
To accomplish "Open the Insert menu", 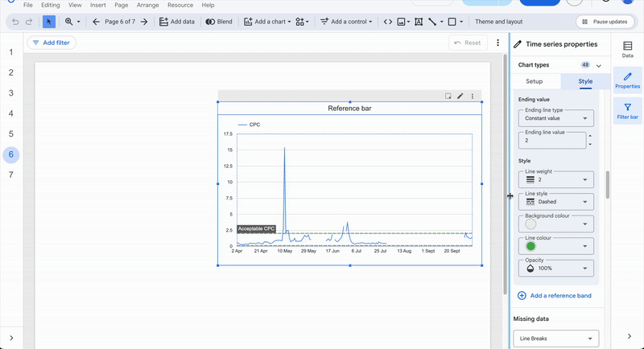I will (x=98, y=5).
